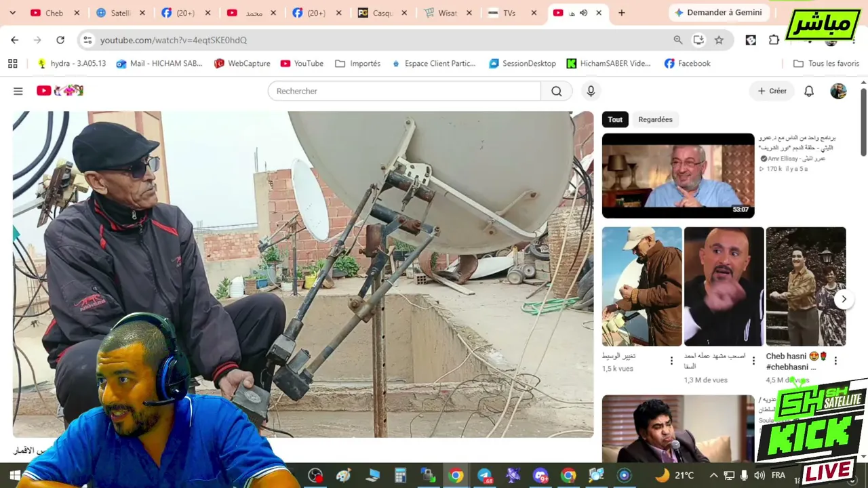Click the address bar URL
868x488 pixels.
(x=174, y=40)
